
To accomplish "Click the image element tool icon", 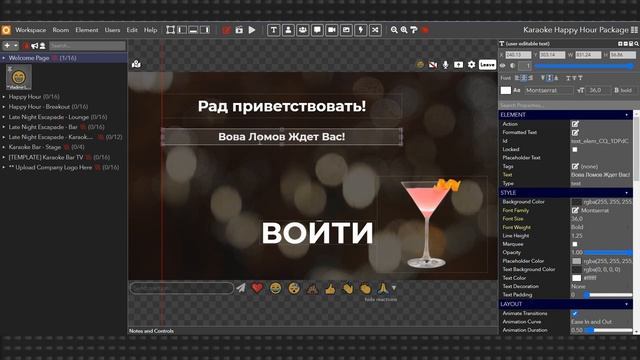I will (346, 30).
